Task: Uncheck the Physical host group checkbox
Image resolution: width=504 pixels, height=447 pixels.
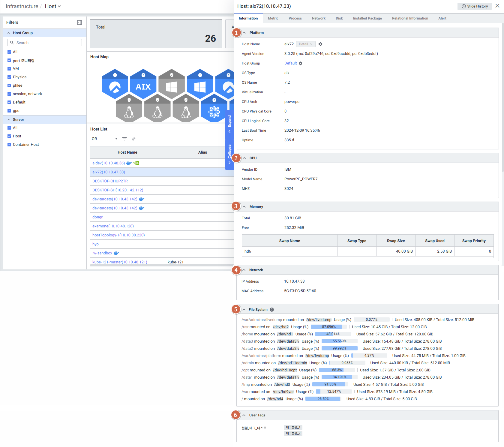Action: pyautogui.click(x=9, y=77)
